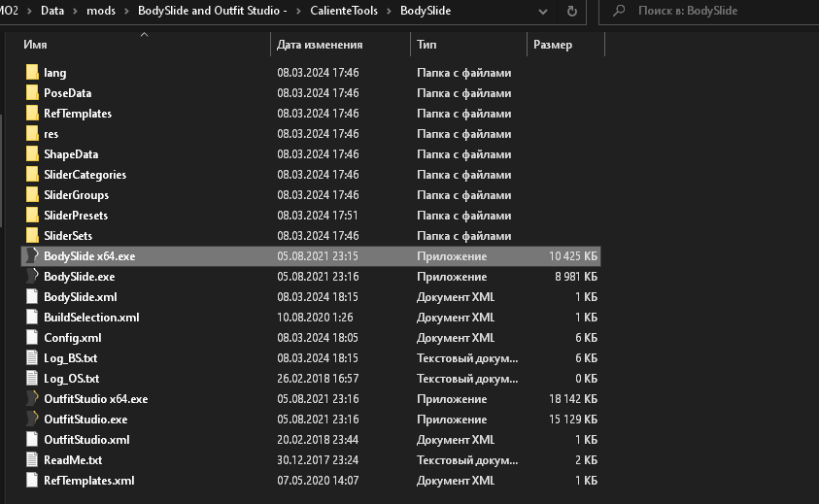The image size is (819, 504).
Task: Click size 8 981 КБ of BodySlide.exe
Action: coord(576,277)
